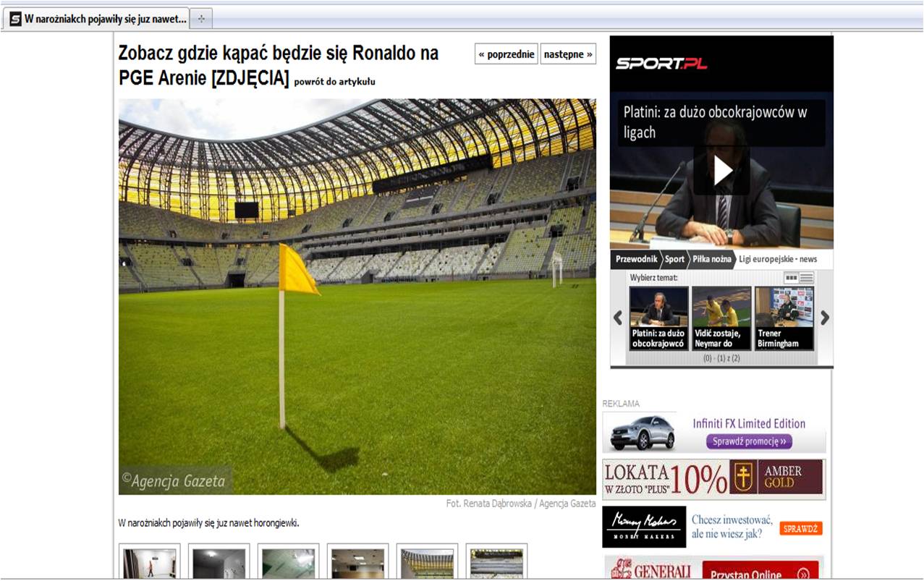Open the Amber Gold Lokata 10% banner
Viewport: 924px width, 581px height.
pyautogui.click(x=713, y=479)
